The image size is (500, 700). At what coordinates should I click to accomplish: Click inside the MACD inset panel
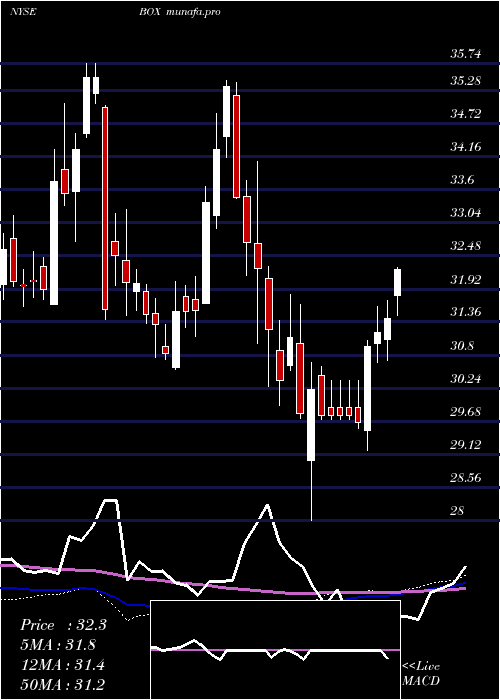click(x=275, y=650)
